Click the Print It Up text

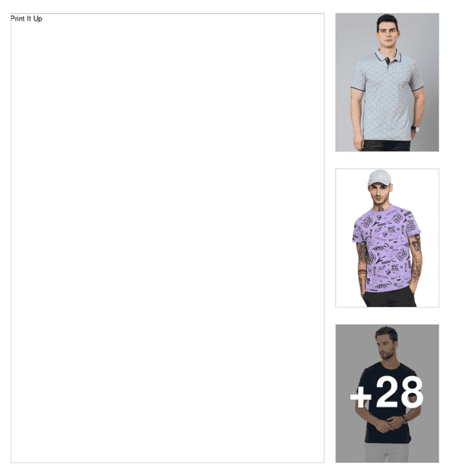coord(27,19)
